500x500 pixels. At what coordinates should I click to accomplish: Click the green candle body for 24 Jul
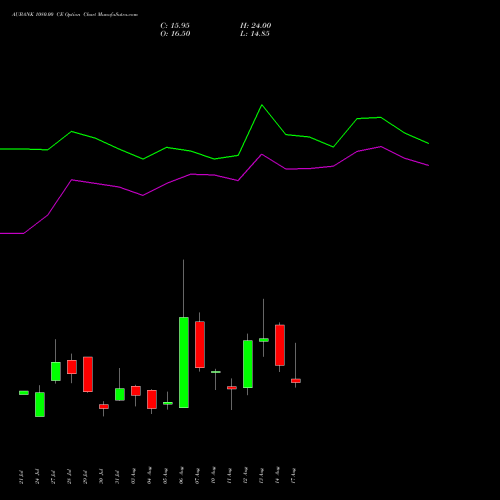tap(40, 404)
